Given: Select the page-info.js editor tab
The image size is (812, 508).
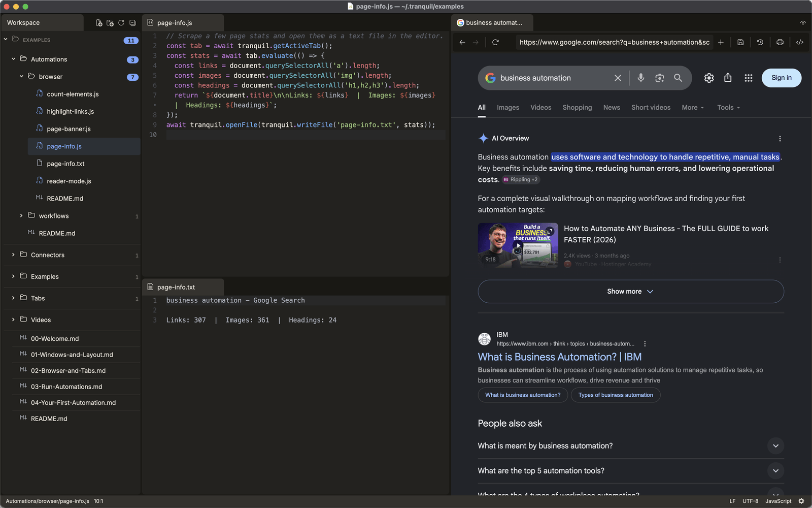Looking at the screenshot, I should pos(183,23).
